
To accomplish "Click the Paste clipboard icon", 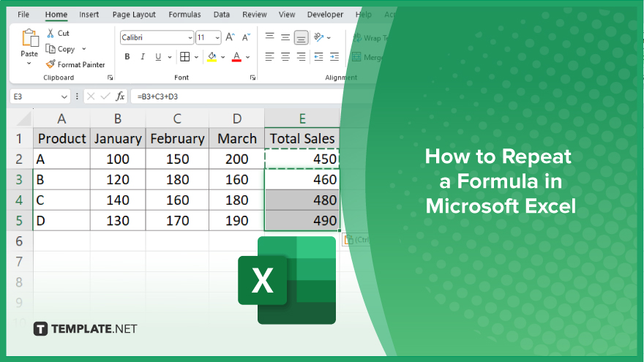I will (x=29, y=38).
